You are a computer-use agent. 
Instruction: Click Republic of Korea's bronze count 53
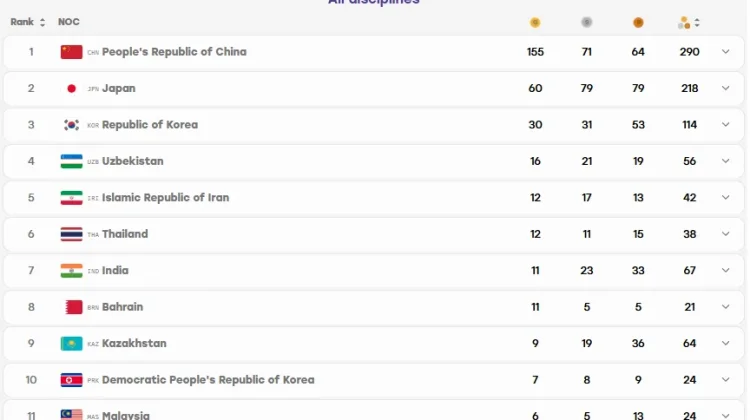pyautogui.click(x=638, y=125)
